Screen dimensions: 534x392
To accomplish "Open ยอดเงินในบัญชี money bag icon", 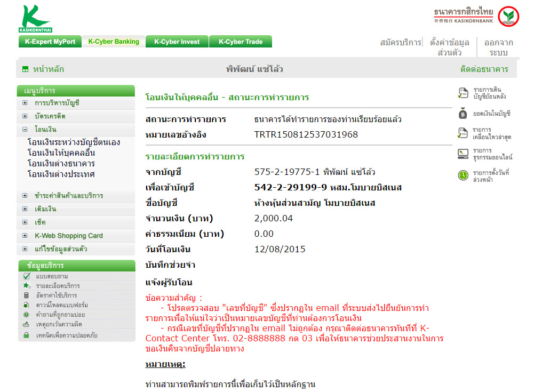I will click(x=463, y=114).
